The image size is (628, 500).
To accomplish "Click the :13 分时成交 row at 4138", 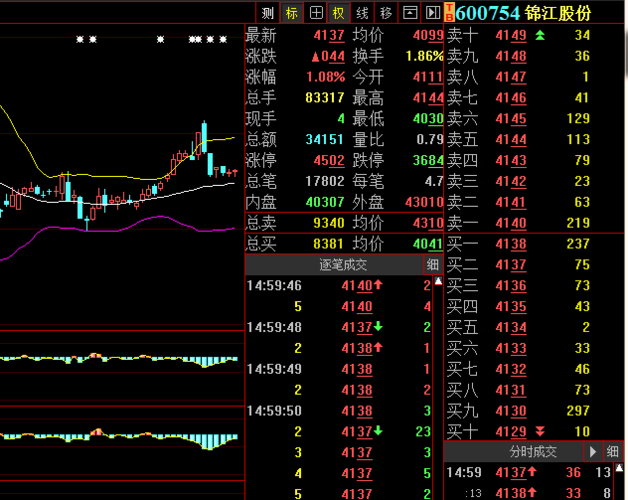I will pyautogui.click(x=529, y=493).
